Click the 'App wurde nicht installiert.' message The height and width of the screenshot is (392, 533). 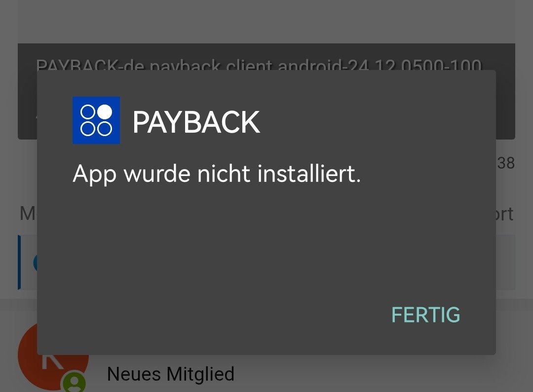217,174
